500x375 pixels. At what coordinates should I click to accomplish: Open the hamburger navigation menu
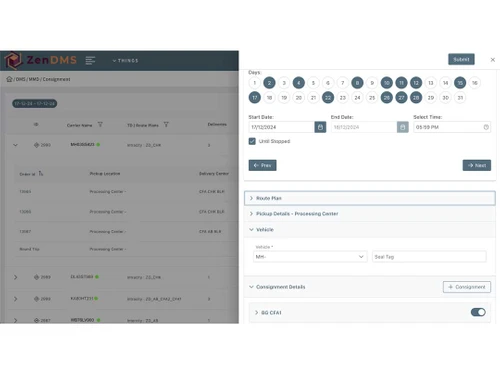(x=90, y=60)
